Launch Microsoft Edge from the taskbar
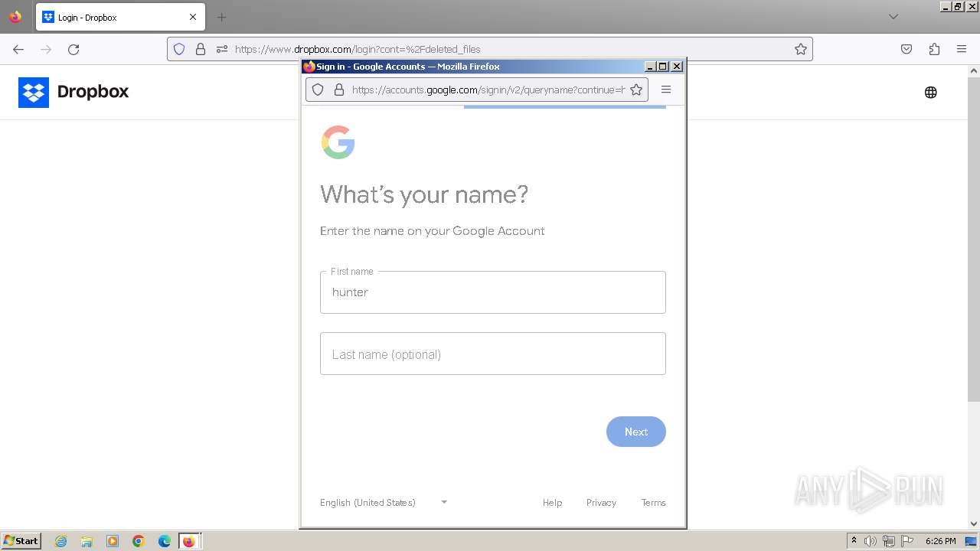The height and width of the screenshot is (551, 980). tap(164, 541)
